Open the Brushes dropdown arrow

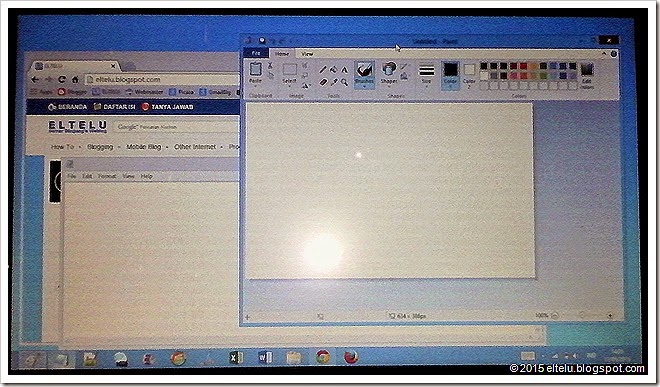[364, 86]
